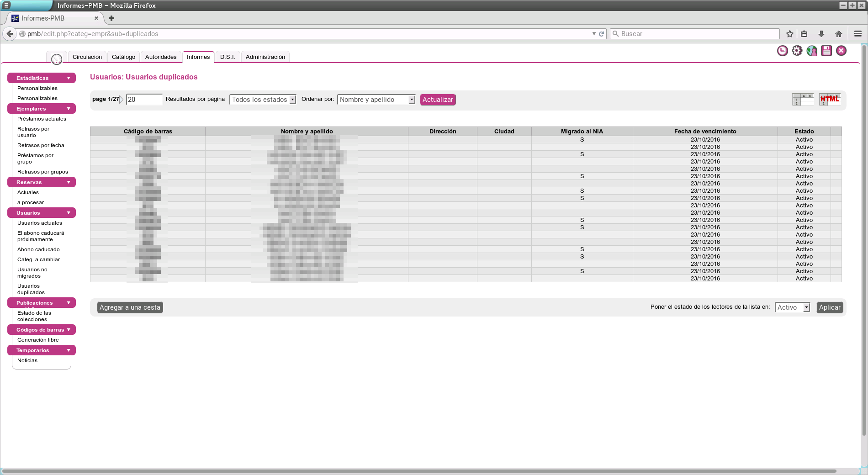Open the 'Ordenar por' sort dropdown
This screenshot has width=868, height=475.
point(376,100)
